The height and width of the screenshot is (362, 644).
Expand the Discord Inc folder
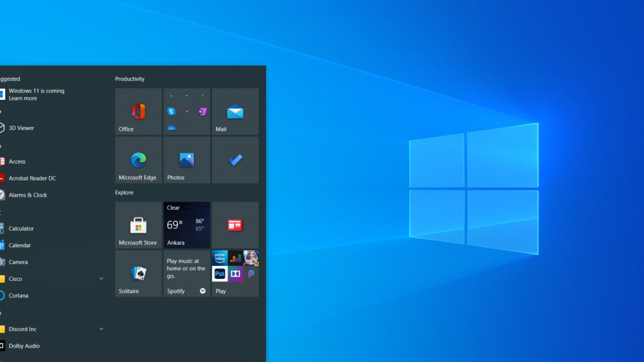tap(101, 329)
